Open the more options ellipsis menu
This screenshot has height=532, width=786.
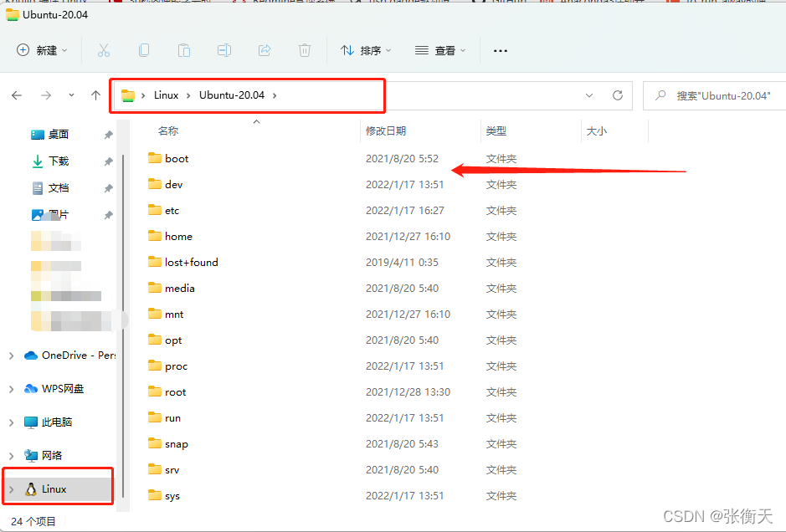tap(501, 50)
